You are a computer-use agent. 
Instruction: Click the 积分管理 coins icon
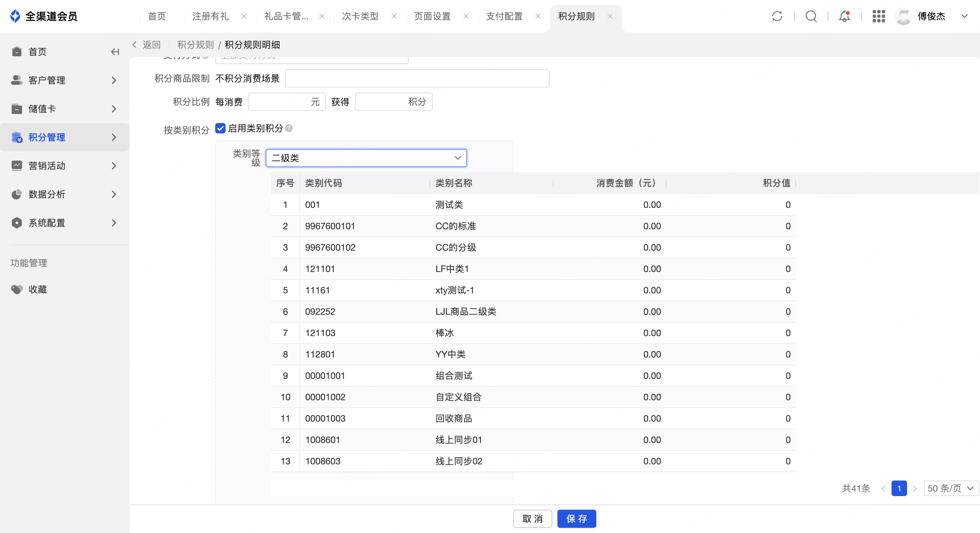click(17, 137)
